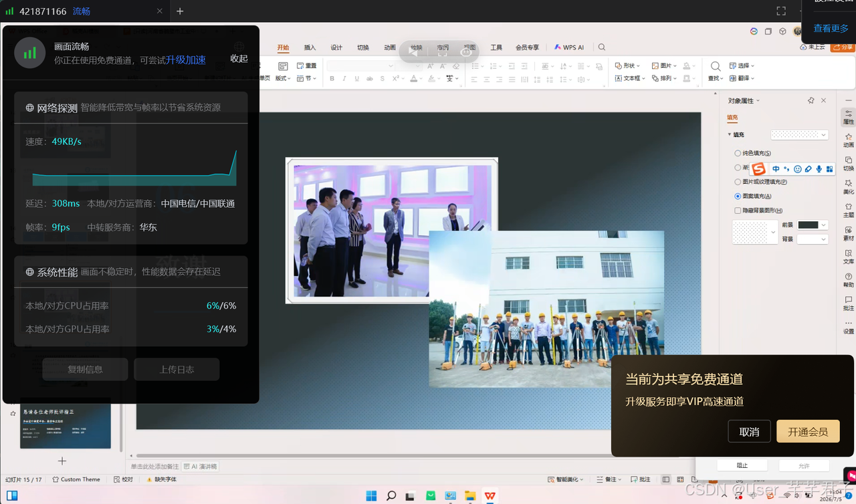856x504 pixels.
Task: Click the Bold formatting icon
Action: 332,79
